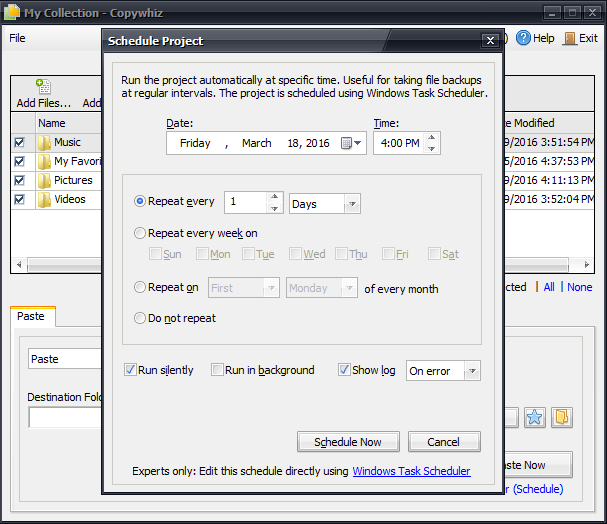Uncheck the Music row checkbox
This screenshot has height=524, width=607.
point(19,142)
